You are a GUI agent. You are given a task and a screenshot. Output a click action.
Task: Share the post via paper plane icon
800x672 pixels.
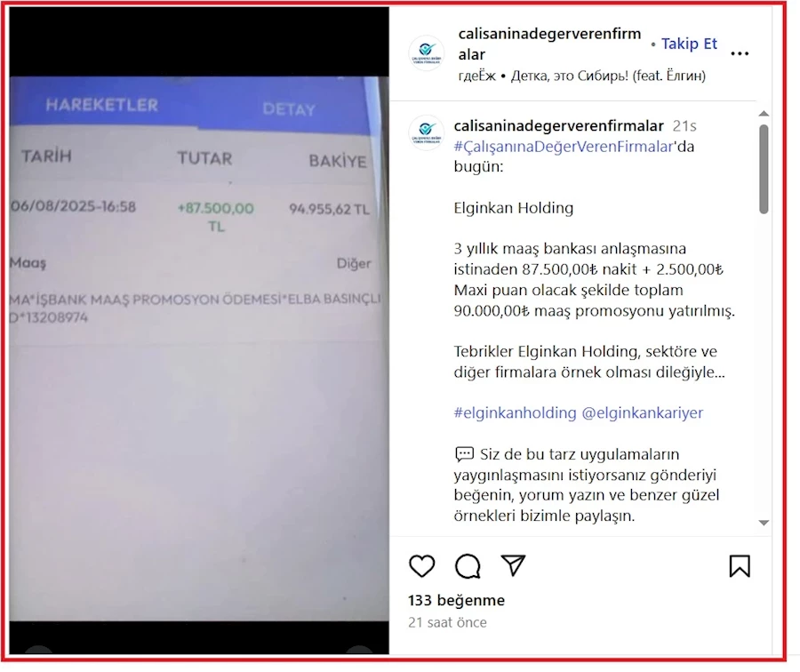pyautogui.click(x=513, y=565)
